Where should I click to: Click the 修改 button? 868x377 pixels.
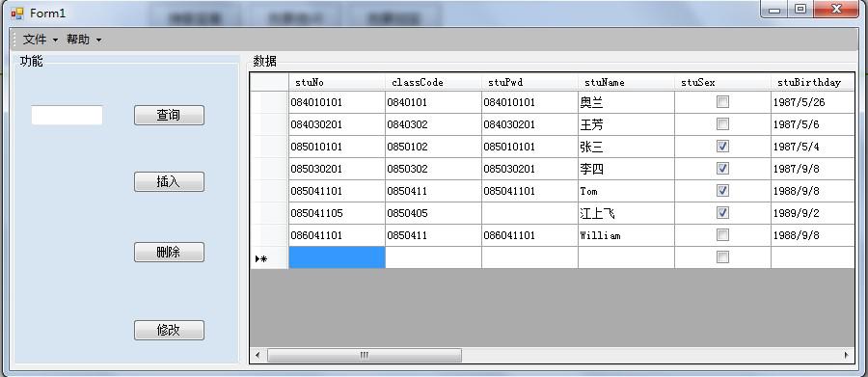[169, 330]
